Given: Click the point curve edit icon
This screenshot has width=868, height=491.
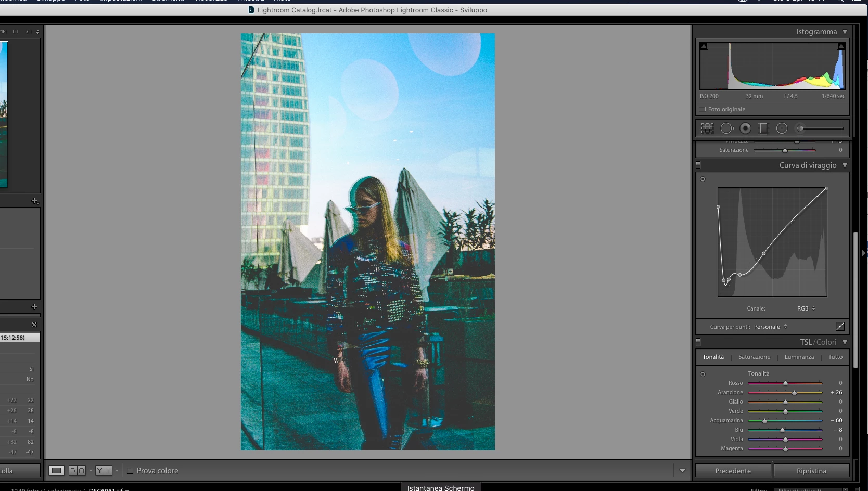Looking at the screenshot, I should (840, 327).
